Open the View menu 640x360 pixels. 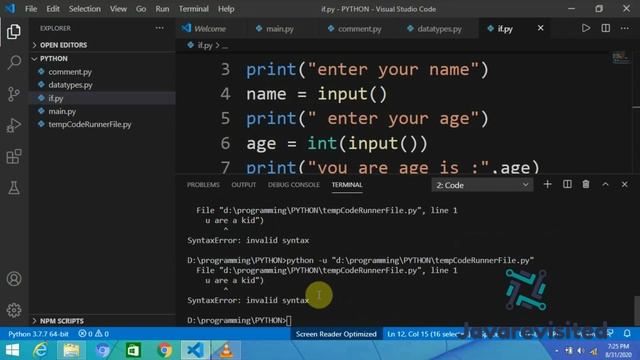118,9
